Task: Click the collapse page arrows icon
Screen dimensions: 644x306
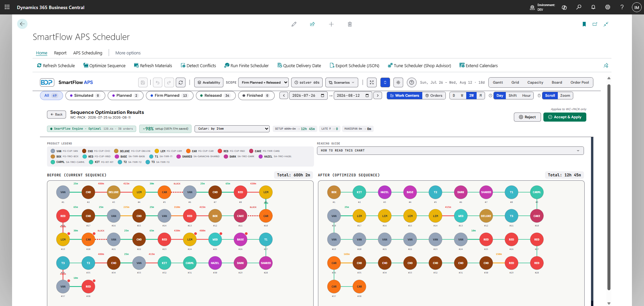Action: pos(606,24)
